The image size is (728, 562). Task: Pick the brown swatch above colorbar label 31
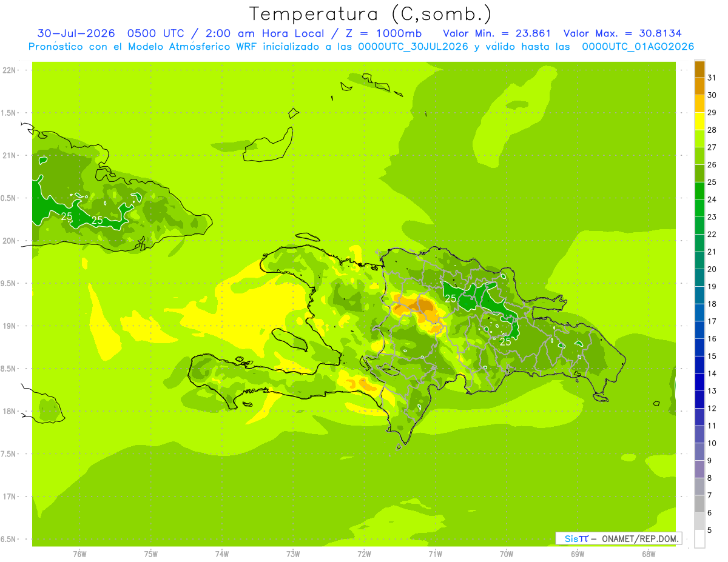point(699,69)
